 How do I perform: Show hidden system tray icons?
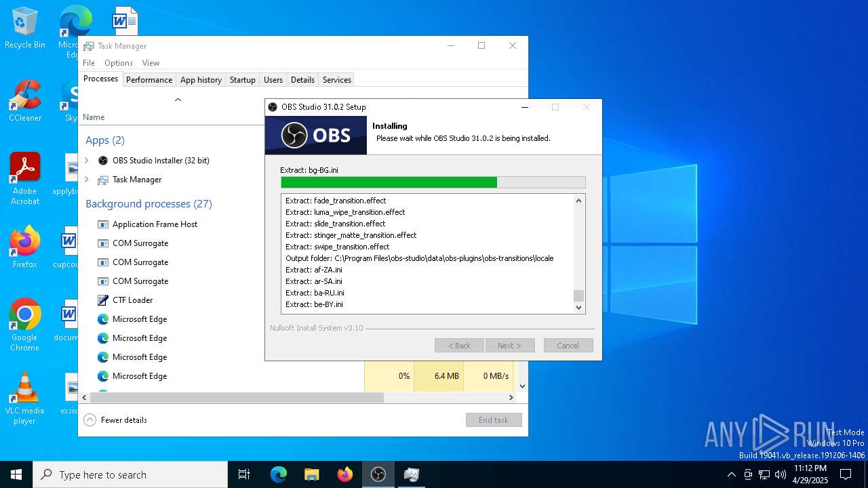(731, 474)
